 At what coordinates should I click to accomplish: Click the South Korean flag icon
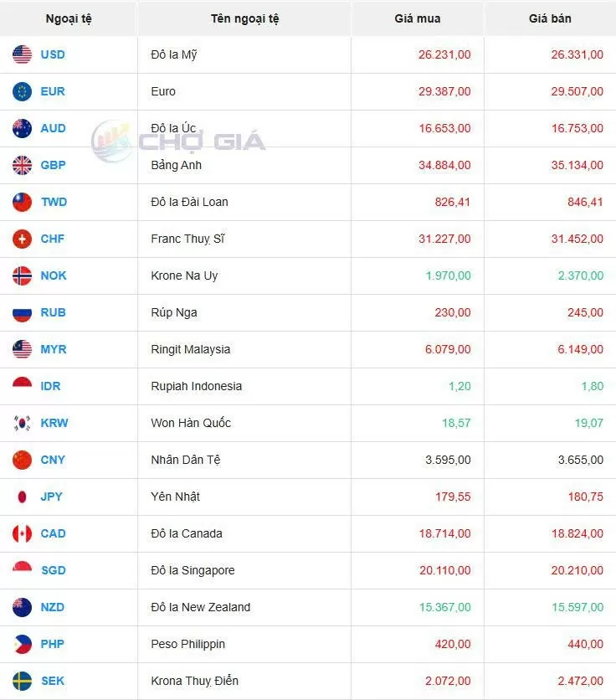pyautogui.click(x=23, y=423)
